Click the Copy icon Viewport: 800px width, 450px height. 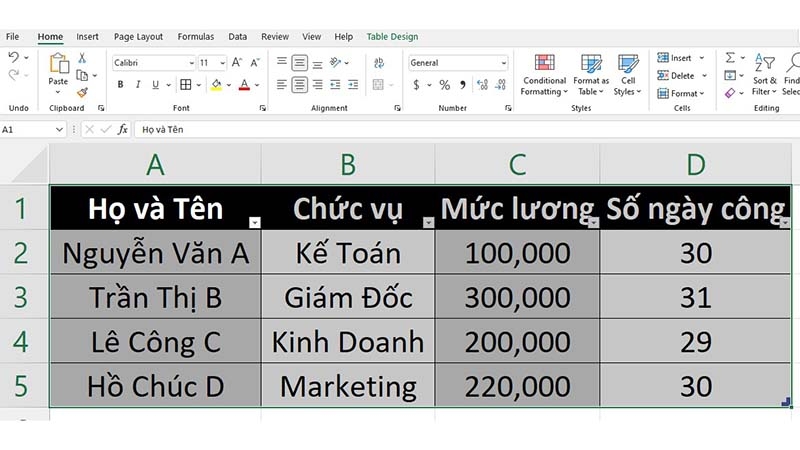point(82,76)
